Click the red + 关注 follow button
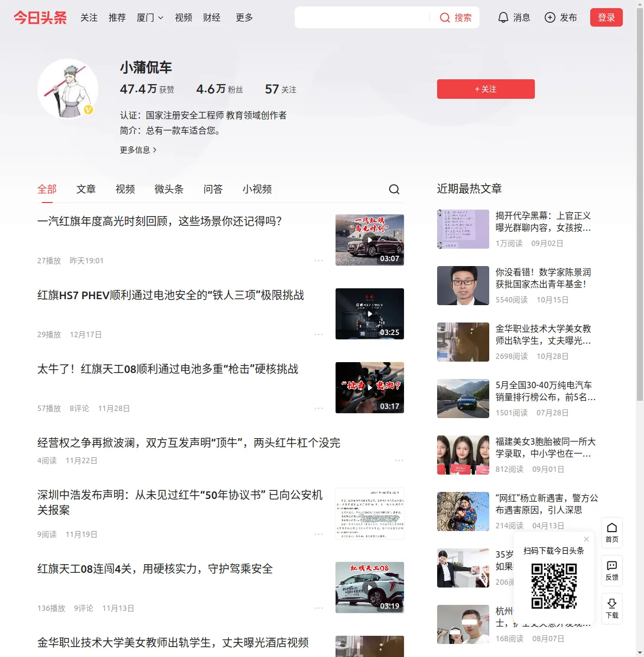 coord(486,89)
